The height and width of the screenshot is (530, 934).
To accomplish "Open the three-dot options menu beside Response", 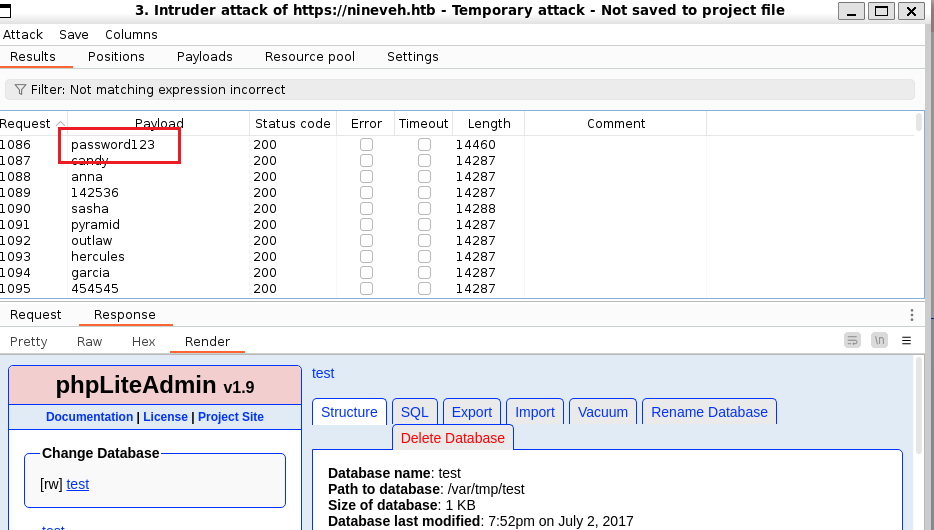I will click(911, 314).
